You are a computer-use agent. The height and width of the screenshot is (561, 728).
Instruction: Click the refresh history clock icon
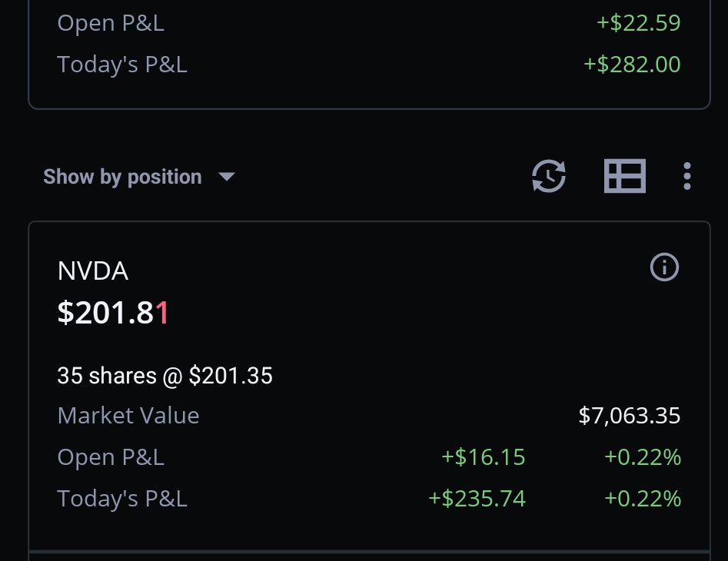(549, 176)
